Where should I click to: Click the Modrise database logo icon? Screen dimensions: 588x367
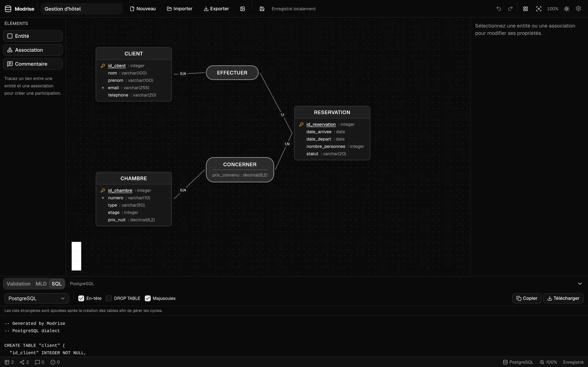(x=8, y=9)
